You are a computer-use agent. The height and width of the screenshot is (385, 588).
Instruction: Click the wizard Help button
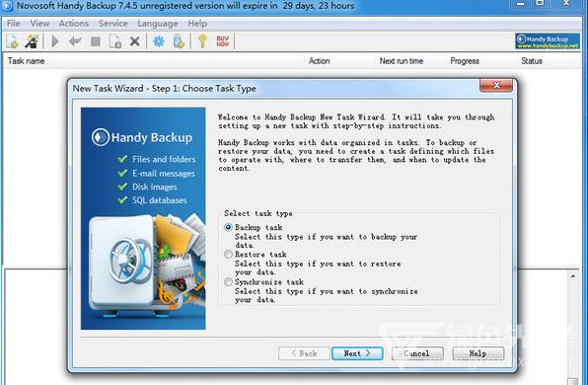(x=478, y=353)
